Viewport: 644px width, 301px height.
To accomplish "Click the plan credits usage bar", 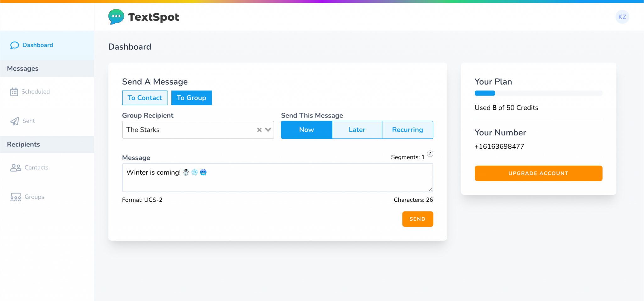I will 538,93.
